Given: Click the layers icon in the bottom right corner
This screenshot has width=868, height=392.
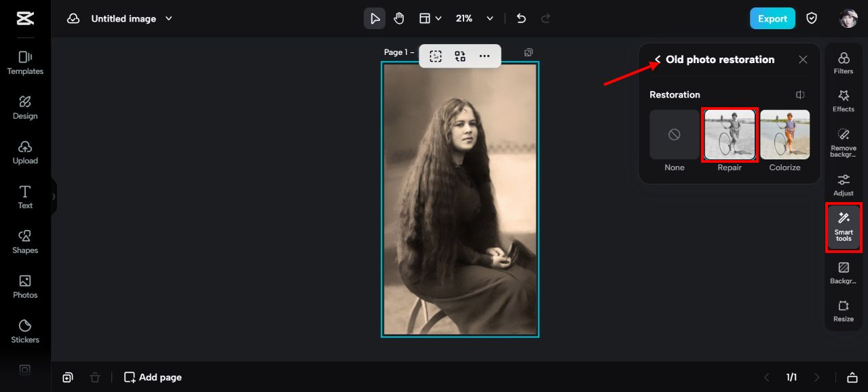Looking at the screenshot, I should coord(852,377).
